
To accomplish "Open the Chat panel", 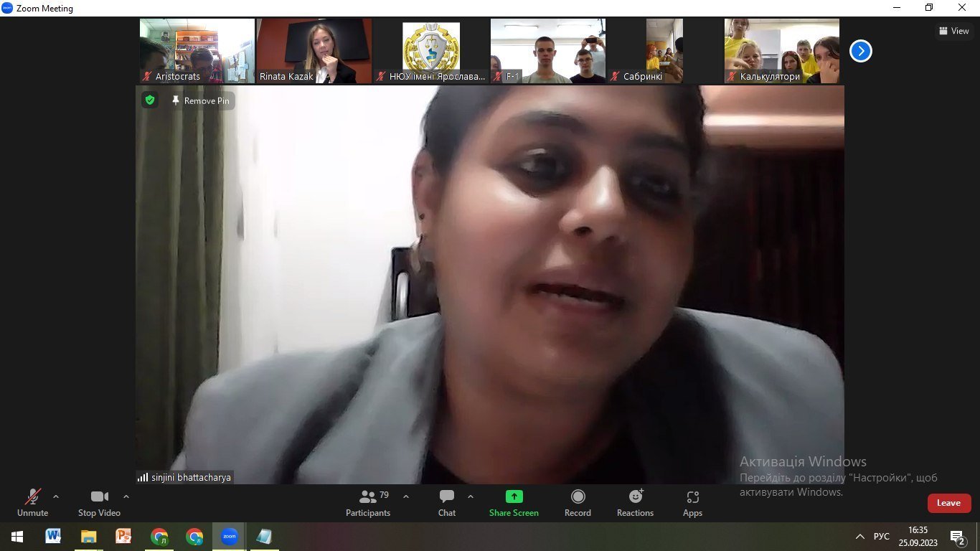I will point(447,502).
